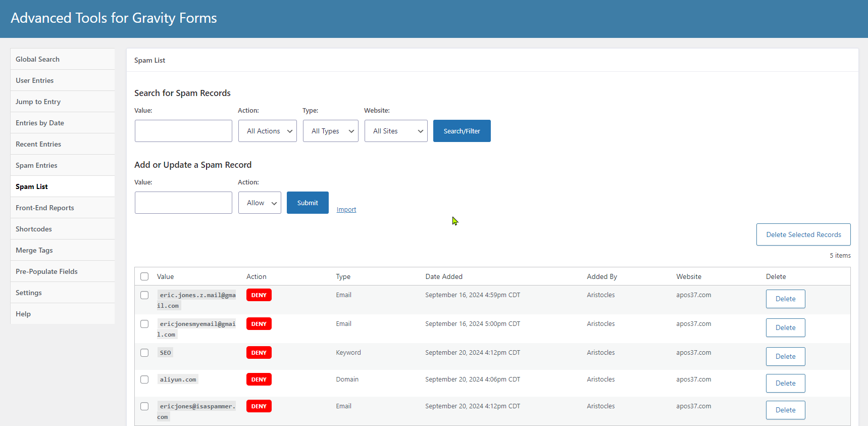The image size is (868, 426).
Task: Check the eric.jones.z.mail@gmail.com row checkbox
Action: (144, 295)
